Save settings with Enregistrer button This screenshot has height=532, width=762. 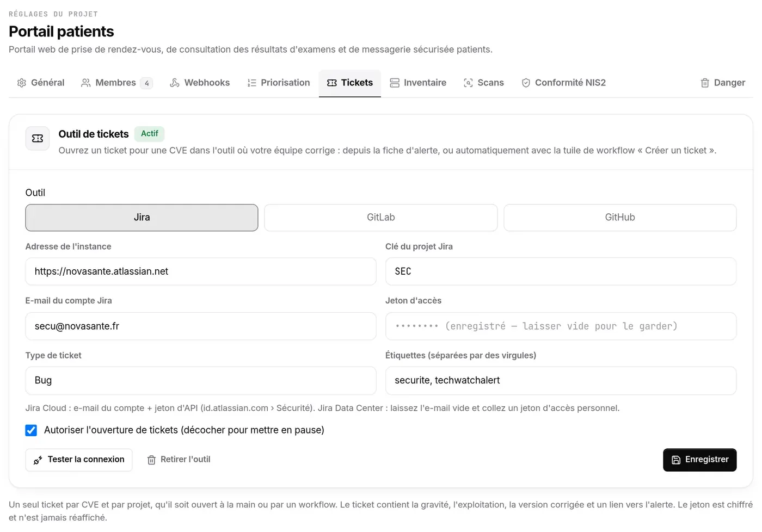tap(700, 460)
